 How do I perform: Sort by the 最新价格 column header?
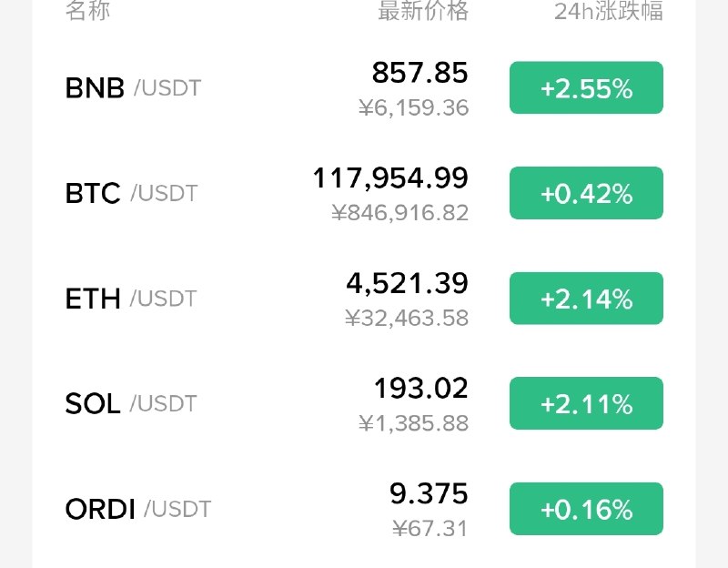click(x=423, y=10)
